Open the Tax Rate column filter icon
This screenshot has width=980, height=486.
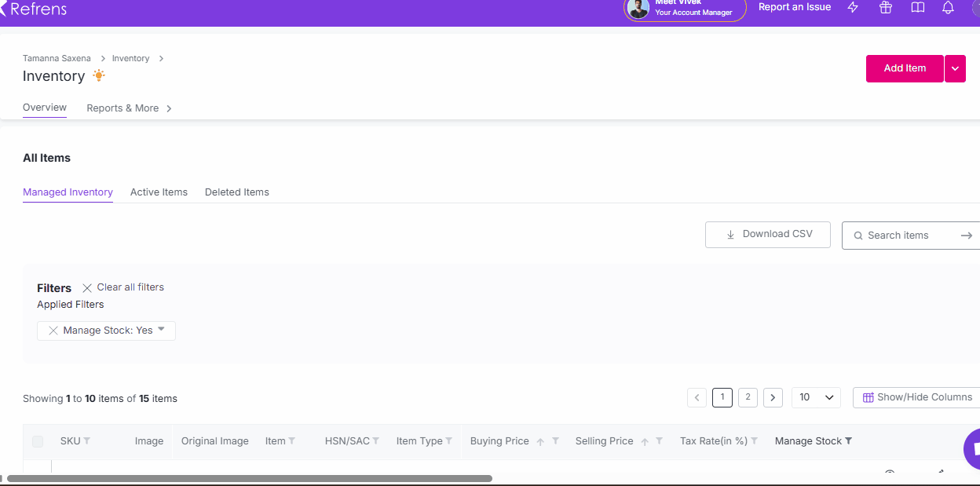[x=754, y=441]
